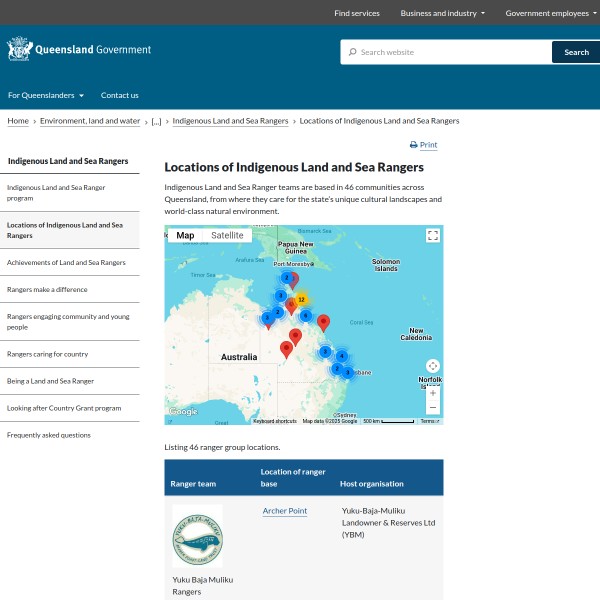Select the Map view type
This screenshot has height=600, width=600.
(x=185, y=235)
